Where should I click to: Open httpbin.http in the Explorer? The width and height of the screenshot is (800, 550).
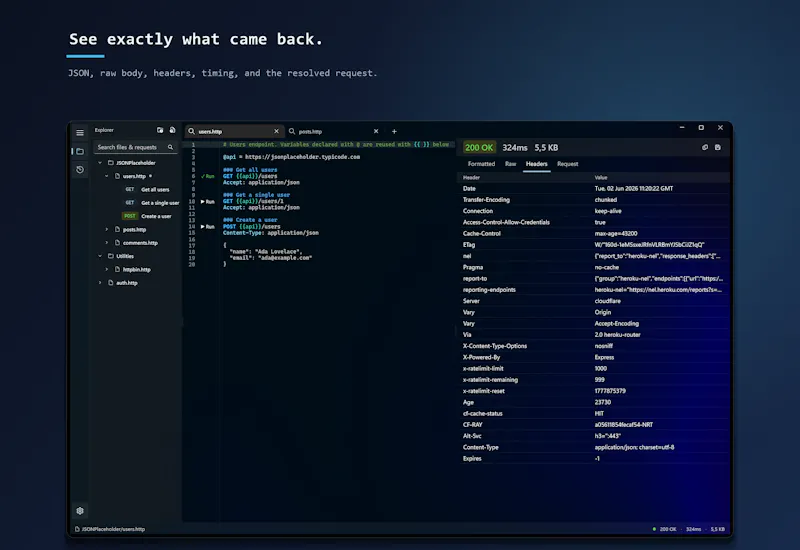137,269
